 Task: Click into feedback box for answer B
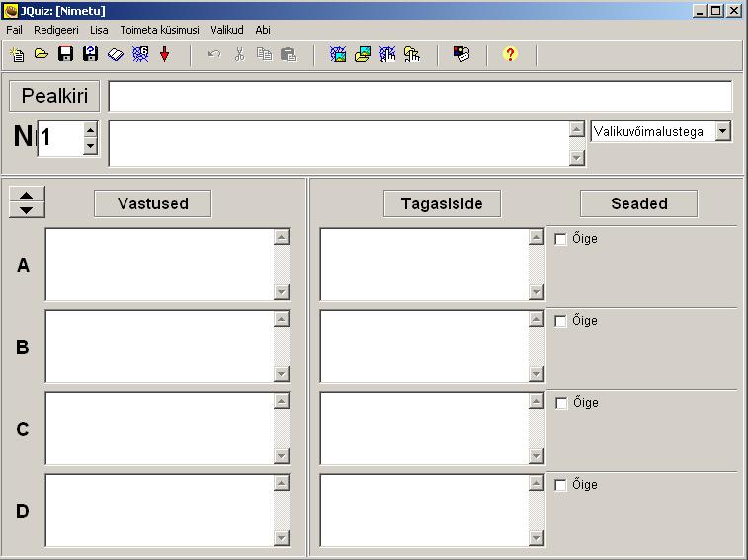tap(425, 347)
